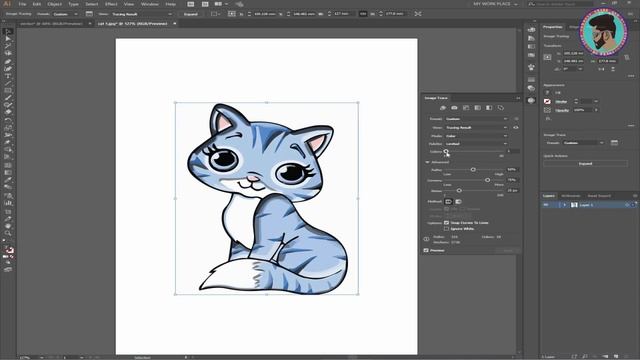Toggle Snap Curves To Lines checkbox

pos(447,223)
